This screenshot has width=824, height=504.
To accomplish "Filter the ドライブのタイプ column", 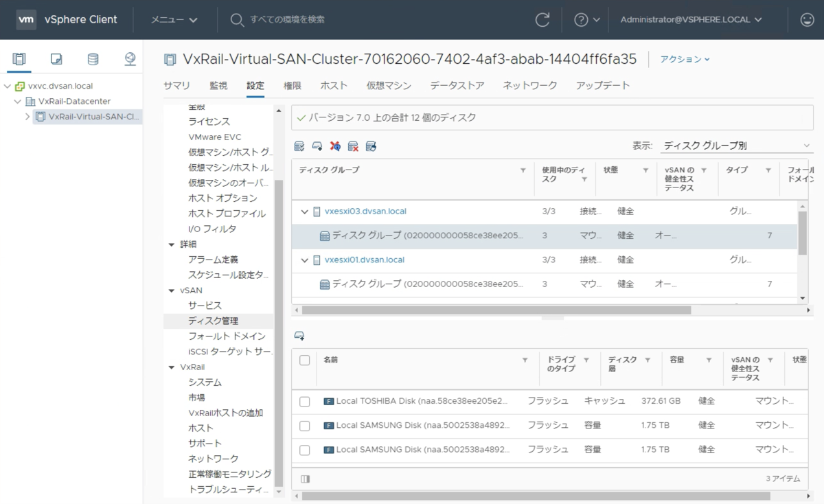I will 586,360.
